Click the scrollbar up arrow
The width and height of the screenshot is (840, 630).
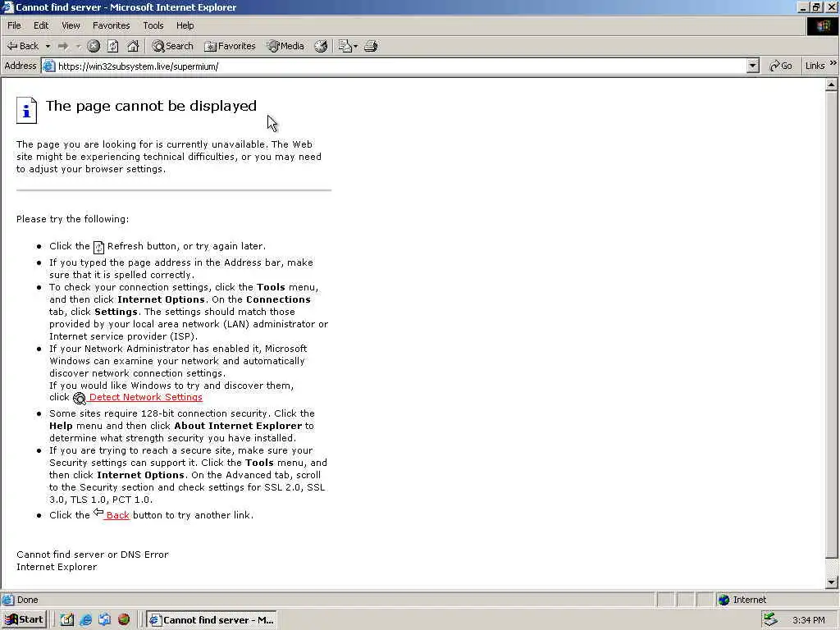coord(832,84)
